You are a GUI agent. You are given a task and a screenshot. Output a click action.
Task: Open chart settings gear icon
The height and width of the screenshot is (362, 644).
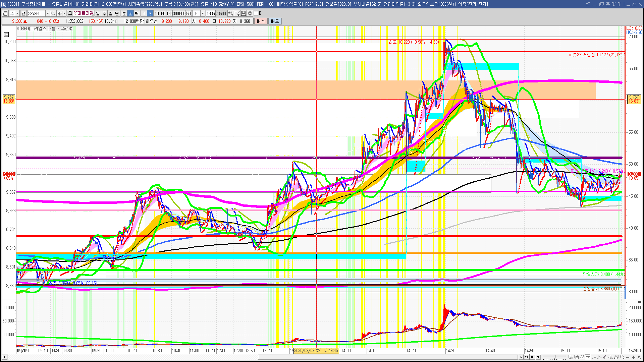tap(250, 13)
